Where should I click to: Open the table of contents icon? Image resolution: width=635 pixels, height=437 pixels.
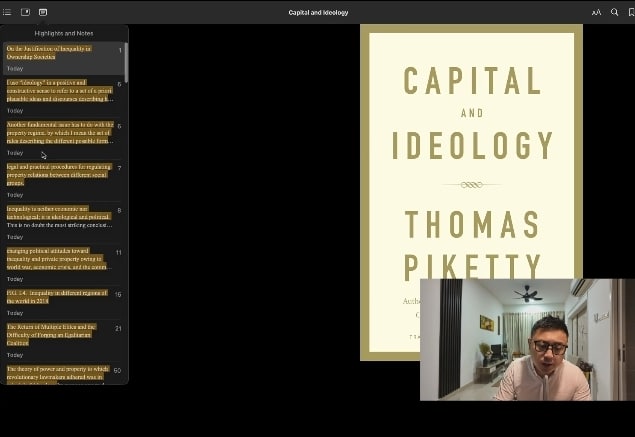click(x=7, y=12)
